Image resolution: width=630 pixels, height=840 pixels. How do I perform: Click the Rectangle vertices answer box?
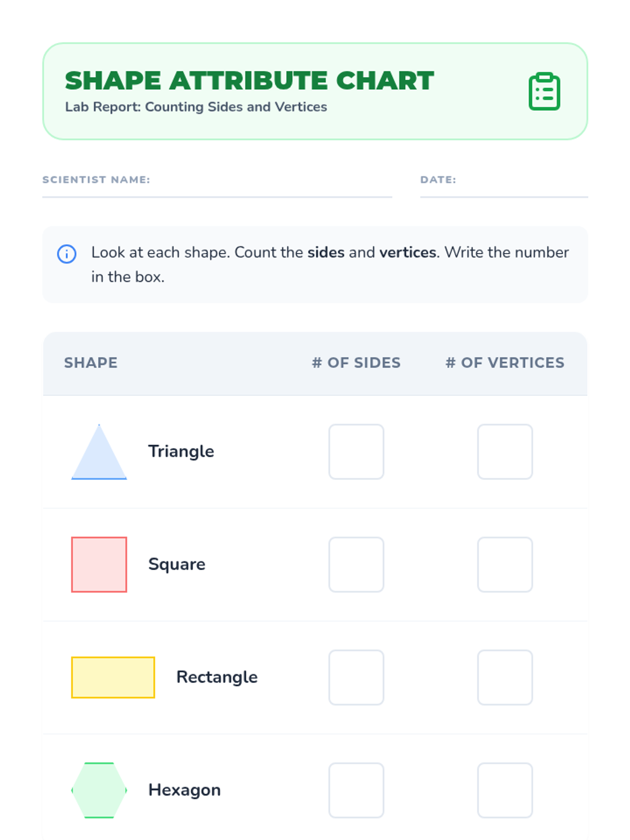click(x=505, y=677)
